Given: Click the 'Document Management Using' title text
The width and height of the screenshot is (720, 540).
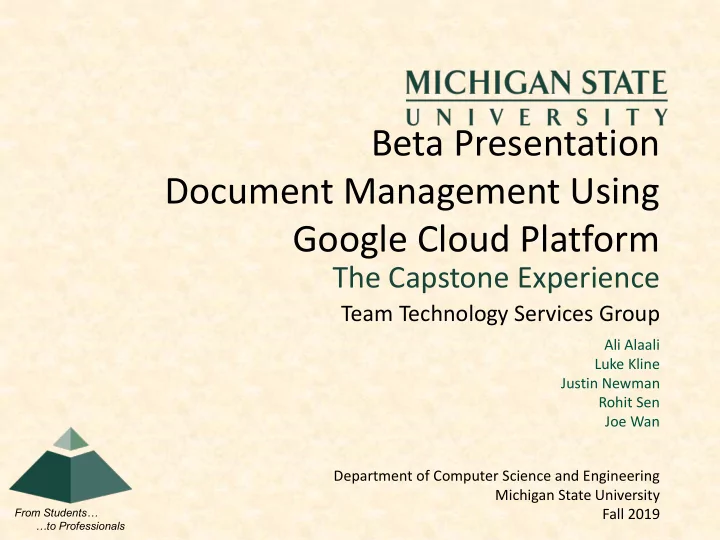Looking at the screenshot, I should point(412,192).
